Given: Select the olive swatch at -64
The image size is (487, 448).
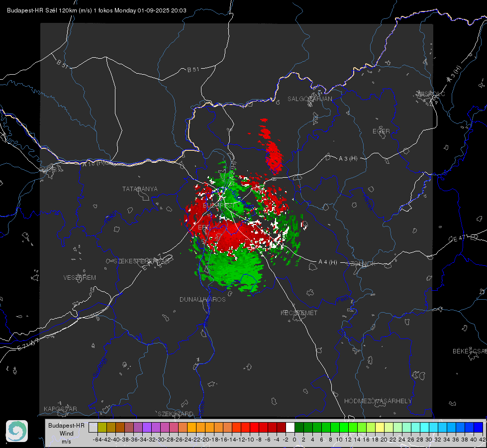Looking at the screenshot, I should click(x=102, y=427).
